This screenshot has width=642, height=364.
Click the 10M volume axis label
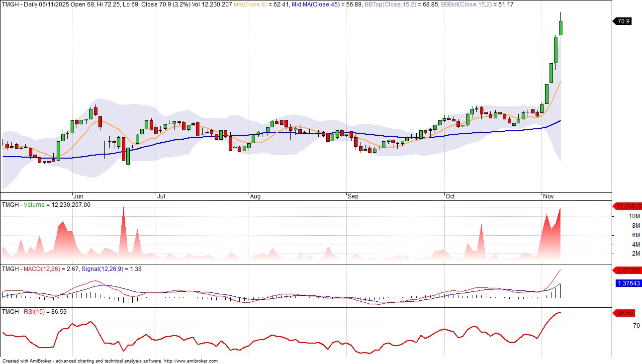tap(620, 216)
